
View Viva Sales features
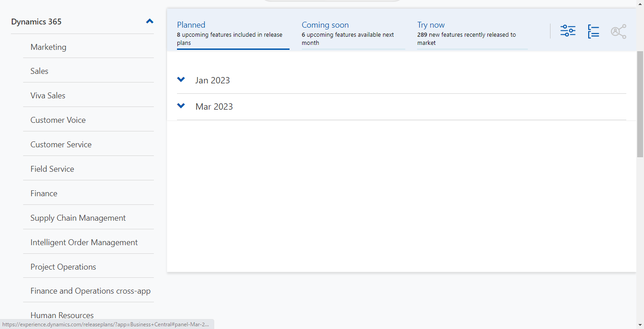48,95
